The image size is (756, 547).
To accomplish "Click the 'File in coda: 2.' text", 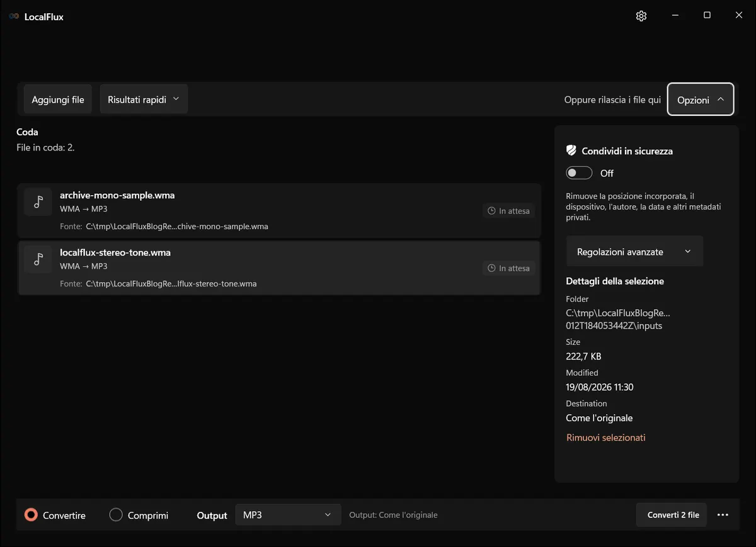I will [x=45, y=147].
